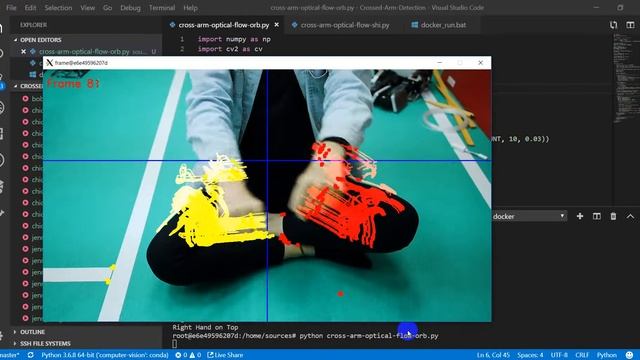Click the X11 icon of frame window
Image resolution: width=640 pixels, height=360 pixels.
(x=49, y=63)
